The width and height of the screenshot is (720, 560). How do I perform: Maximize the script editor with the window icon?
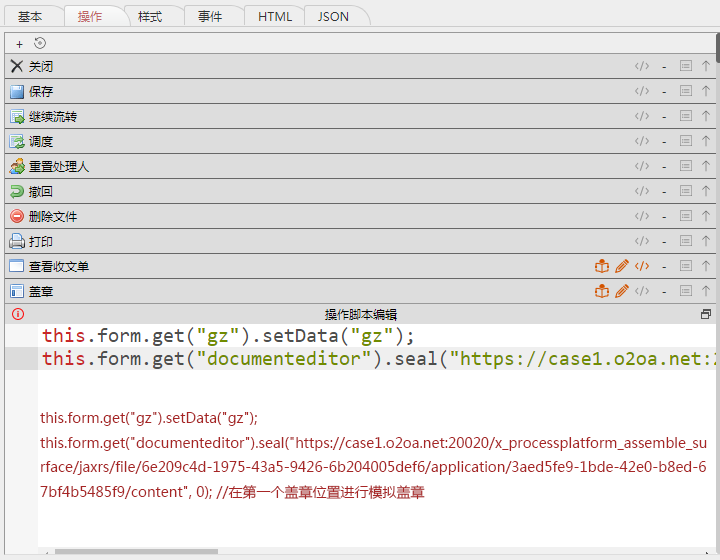pyautogui.click(x=706, y=314)
